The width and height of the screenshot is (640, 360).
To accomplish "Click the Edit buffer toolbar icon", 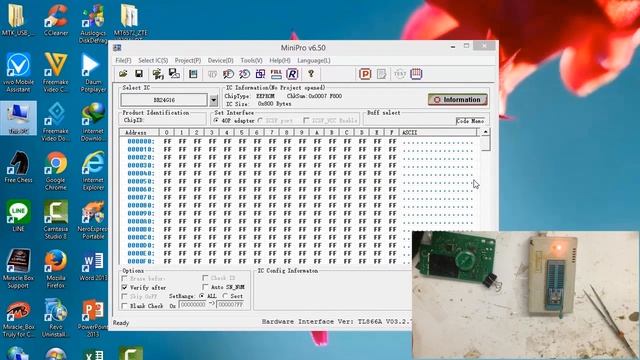I will click(x=193, y=74).
